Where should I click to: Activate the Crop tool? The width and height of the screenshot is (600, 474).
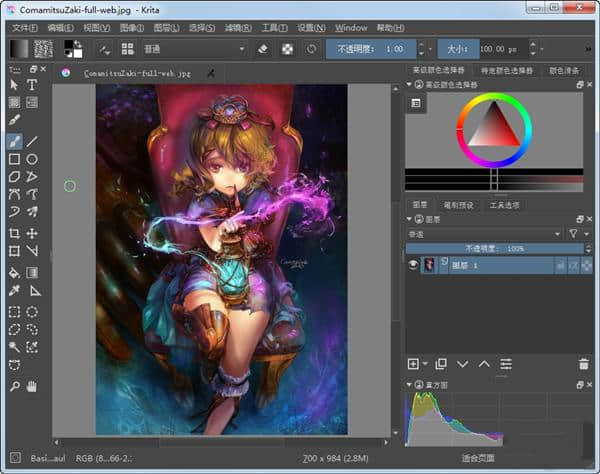pyautogui.click(x=14, y=233)
